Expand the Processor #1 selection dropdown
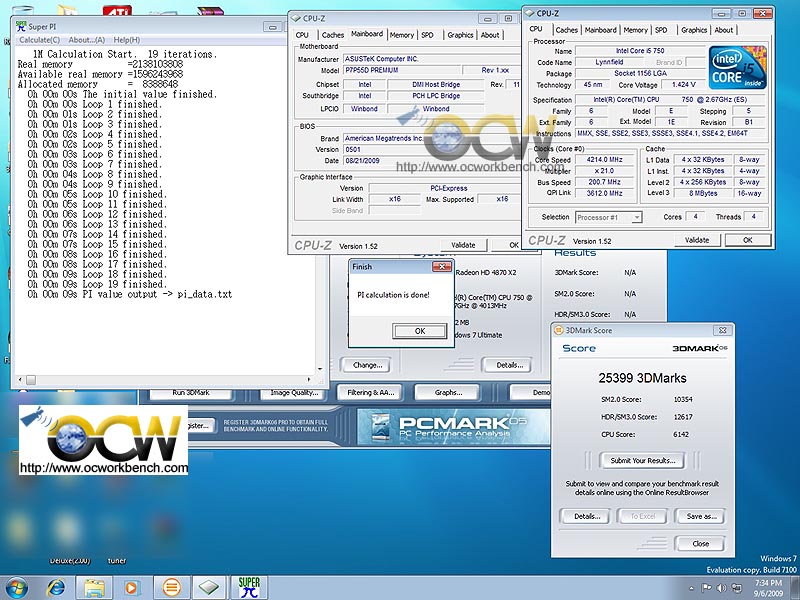The width and height of the screenshot is (800, 600). 636,217
